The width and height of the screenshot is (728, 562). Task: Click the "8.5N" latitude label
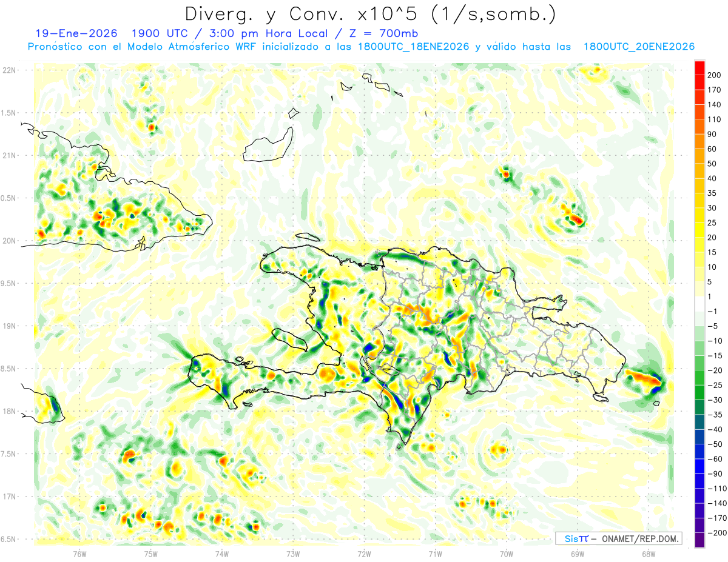coord(9,369)
